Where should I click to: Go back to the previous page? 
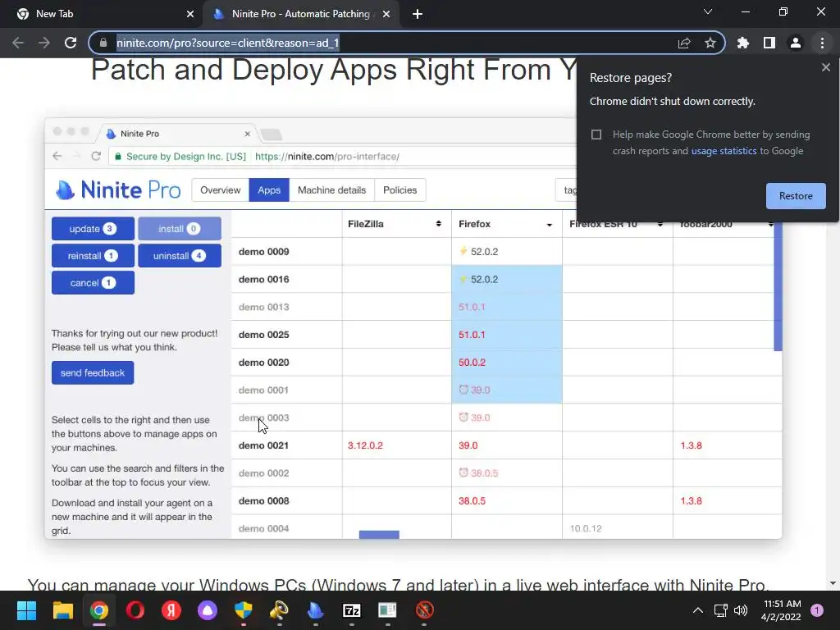pyautogui.click(x=18, y=43)
